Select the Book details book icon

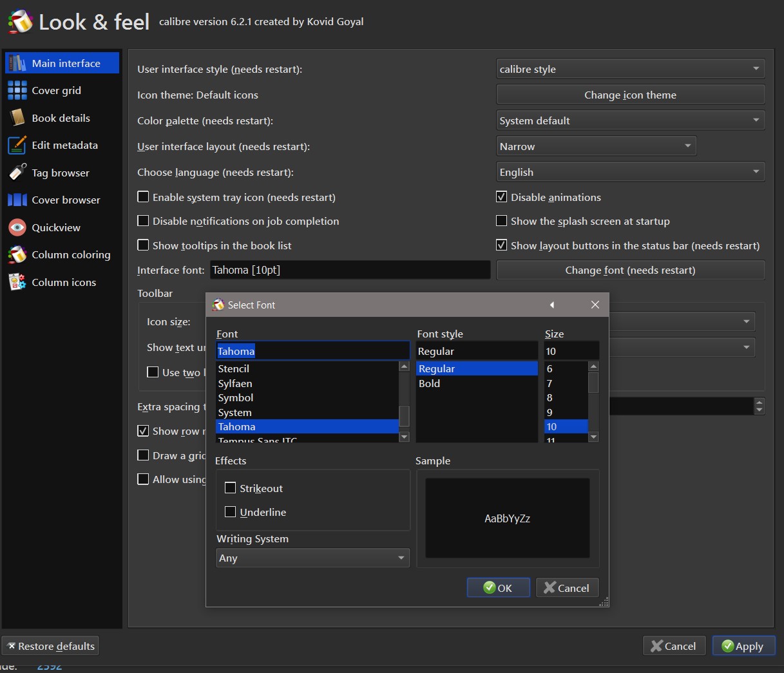point(17,118)
